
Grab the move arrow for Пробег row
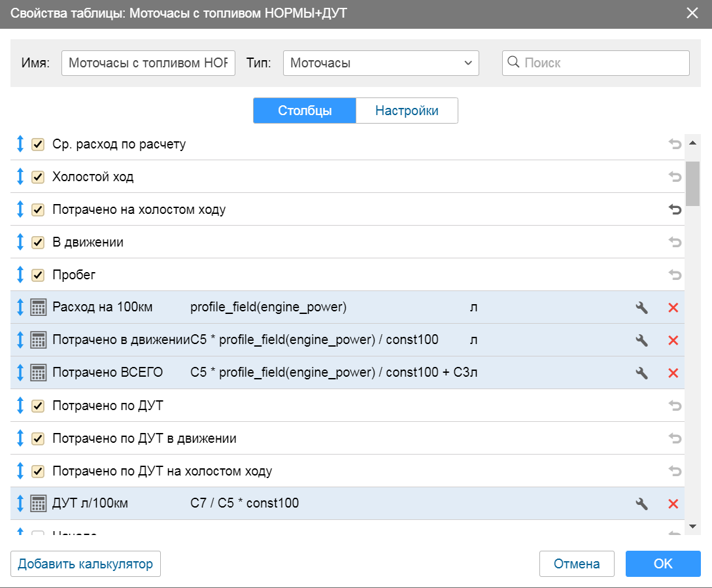click(x=20, y=275)
